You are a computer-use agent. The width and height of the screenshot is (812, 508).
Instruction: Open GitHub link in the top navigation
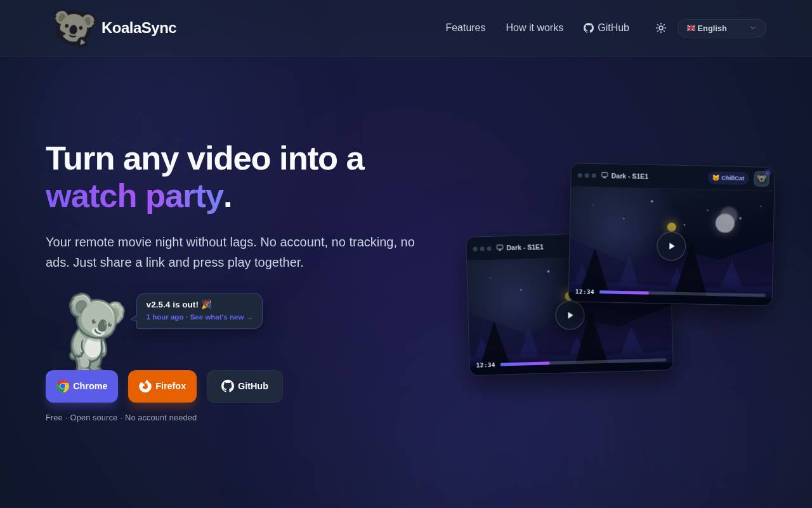click(606, 28)
